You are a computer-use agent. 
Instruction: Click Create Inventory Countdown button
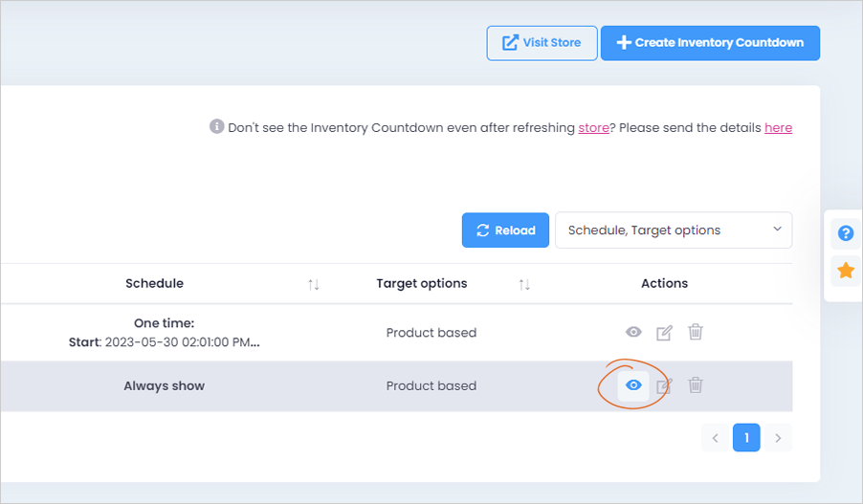[x=710, y=43]
